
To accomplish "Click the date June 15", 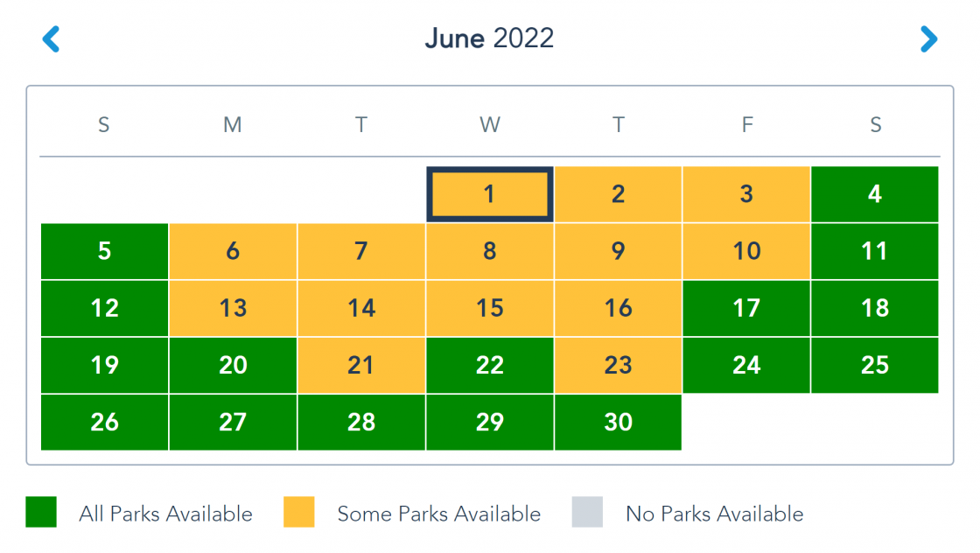I will [490, 308].
